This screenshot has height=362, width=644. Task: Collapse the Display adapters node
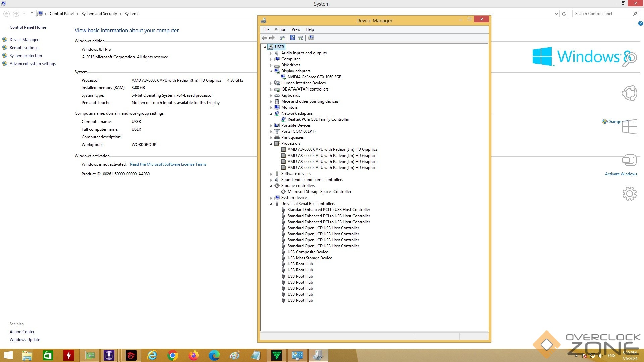coord(271,71)
